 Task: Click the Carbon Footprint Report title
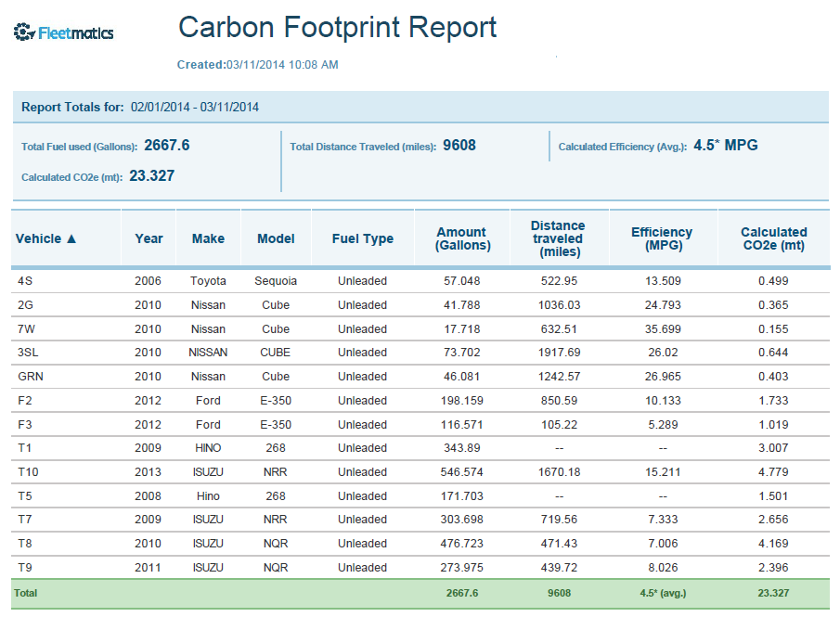tap(337, 28)
